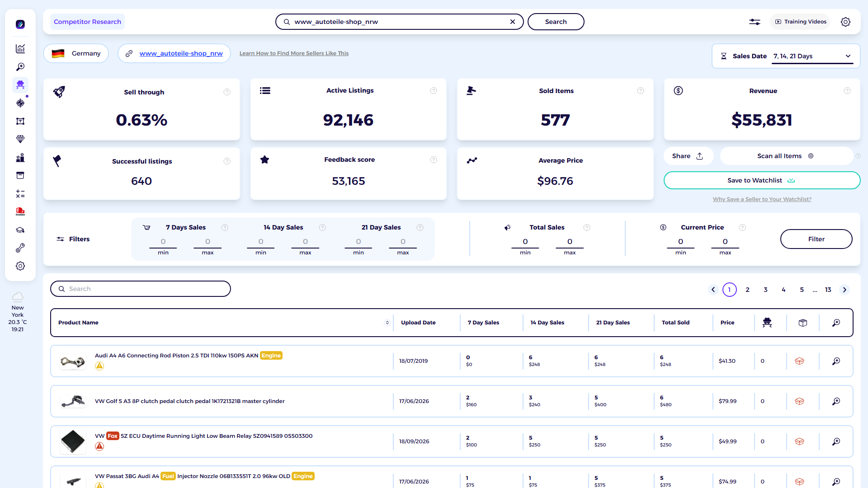This screenshot has width=868, height=488.
Task: Go to page 13
Action: [828, 290]
